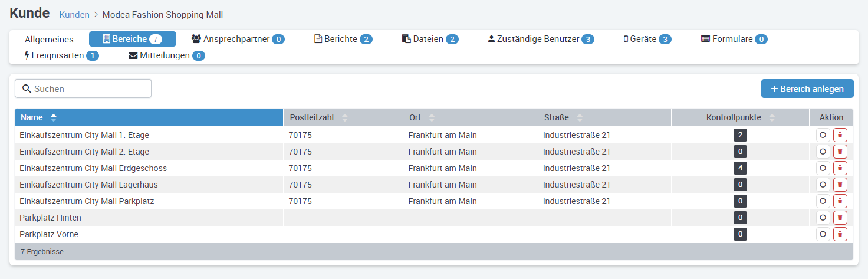868x279 pixels.
Task: Click circle icon for City Mall Erdgeschoss
Action: coord(823,168)
